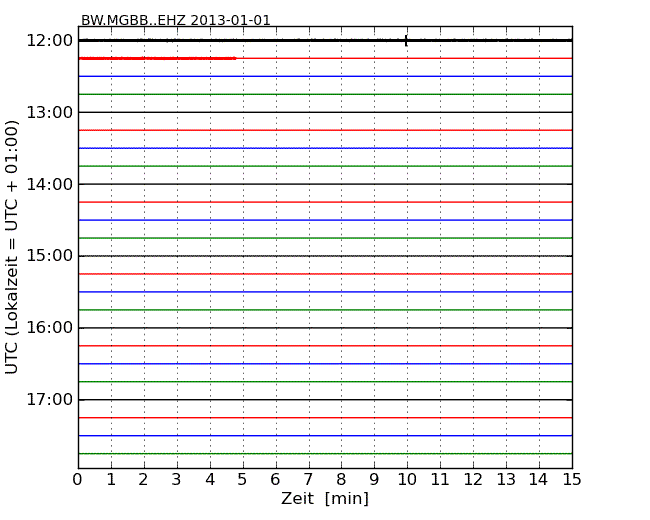Click x-axis tick label 3

point(177,480)
